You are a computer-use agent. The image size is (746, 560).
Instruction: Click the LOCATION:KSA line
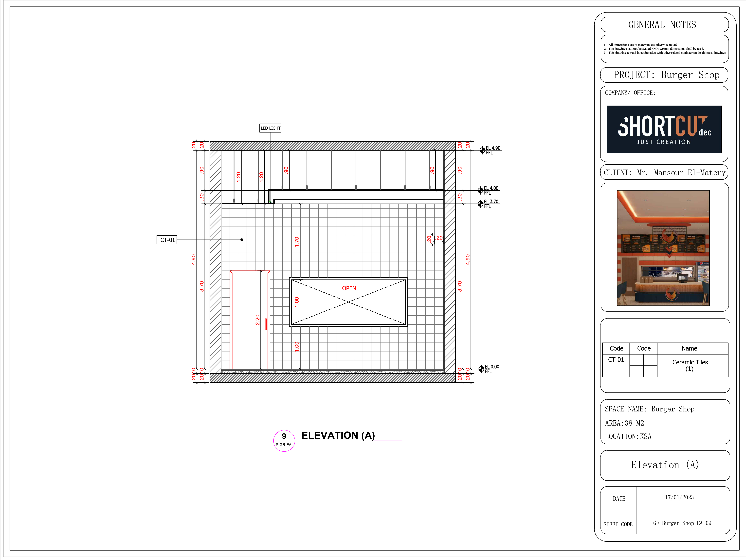[x=628, y=436]
